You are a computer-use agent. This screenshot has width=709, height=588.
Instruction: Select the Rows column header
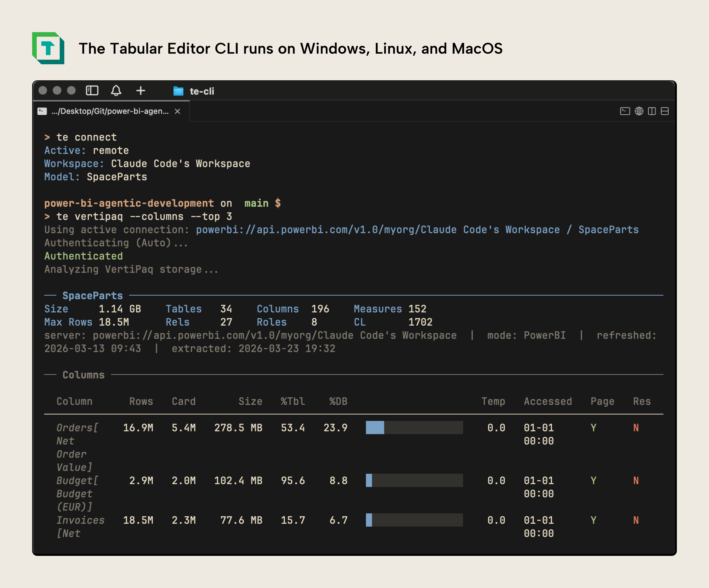(x=141, y=401)
